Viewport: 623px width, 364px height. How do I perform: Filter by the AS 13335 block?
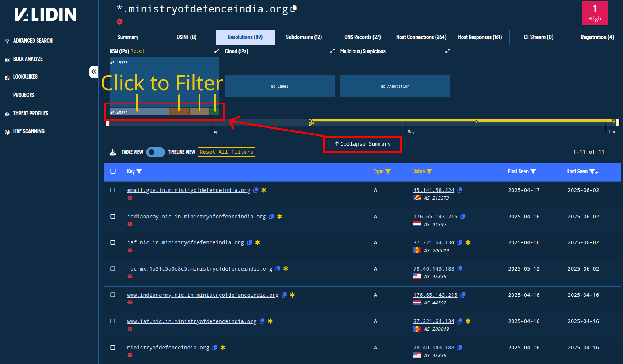point(164,82)
